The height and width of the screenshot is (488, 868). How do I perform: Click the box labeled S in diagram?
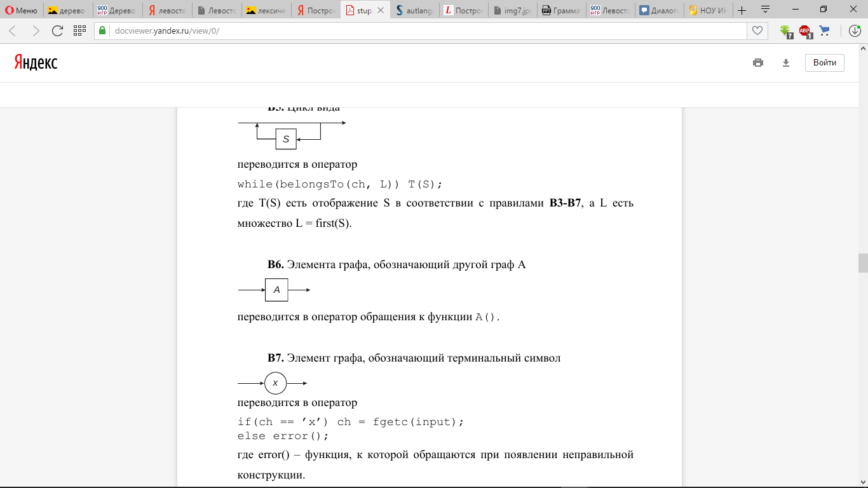coord(286,139)
